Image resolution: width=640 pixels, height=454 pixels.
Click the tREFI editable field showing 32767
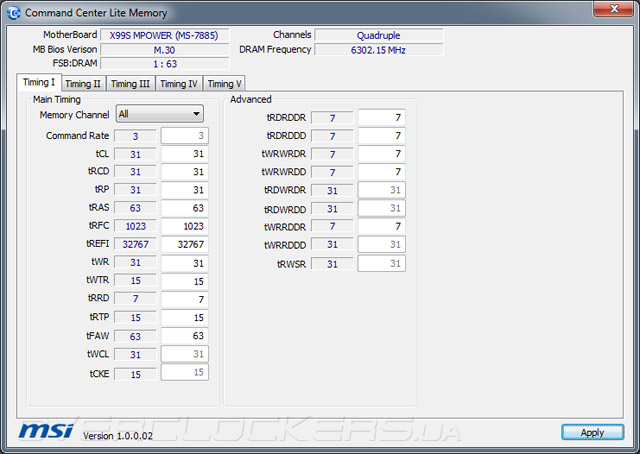[184, 244]
